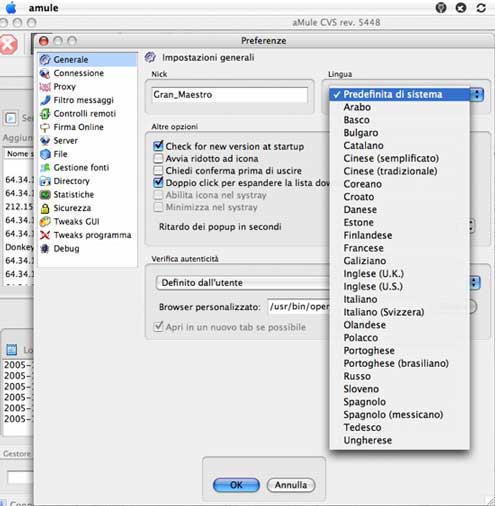Select Gestione fonti preferences label
495x506 pixels.
click(x=81, y=168)
